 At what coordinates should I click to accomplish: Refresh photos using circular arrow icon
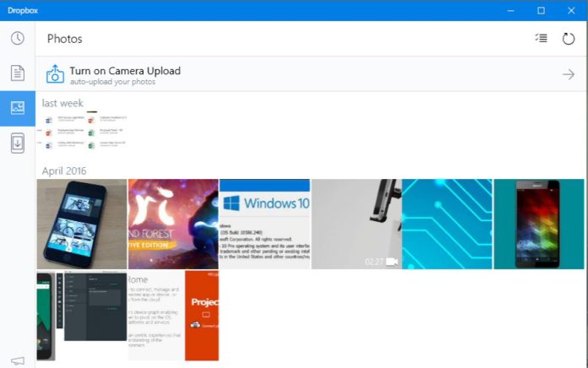click(569, 38)
